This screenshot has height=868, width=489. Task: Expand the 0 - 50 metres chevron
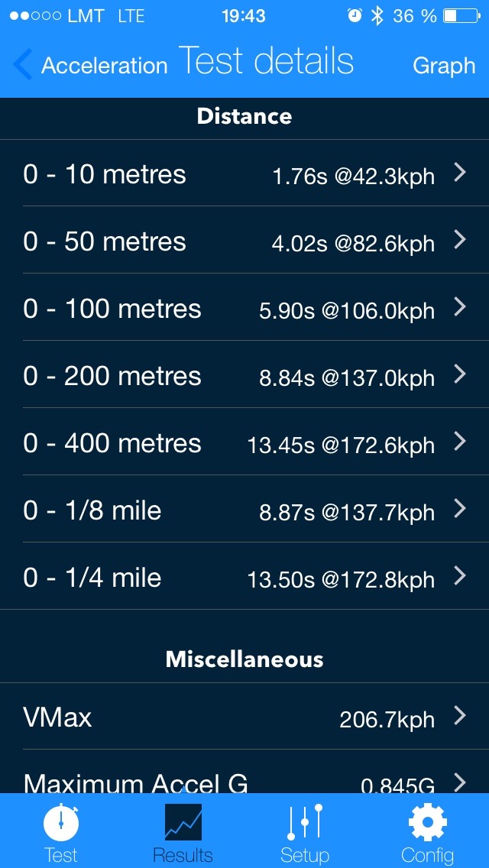[x=460, y=240]
